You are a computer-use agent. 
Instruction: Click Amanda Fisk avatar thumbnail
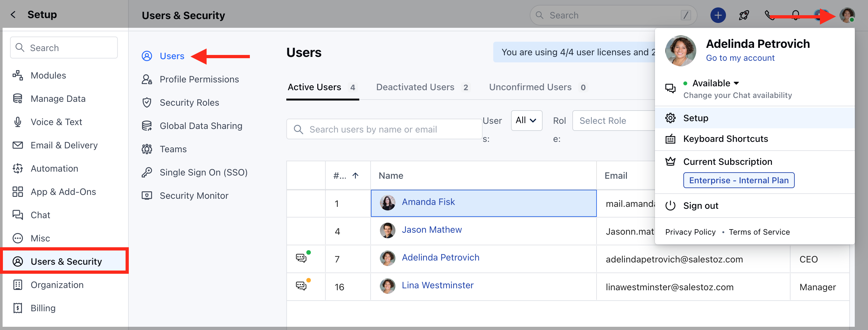387,203
